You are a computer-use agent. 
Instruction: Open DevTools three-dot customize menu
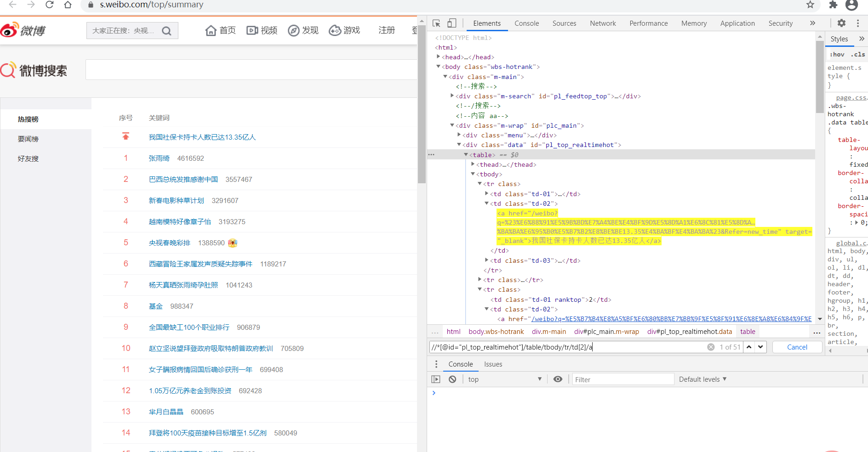(858, 23)
